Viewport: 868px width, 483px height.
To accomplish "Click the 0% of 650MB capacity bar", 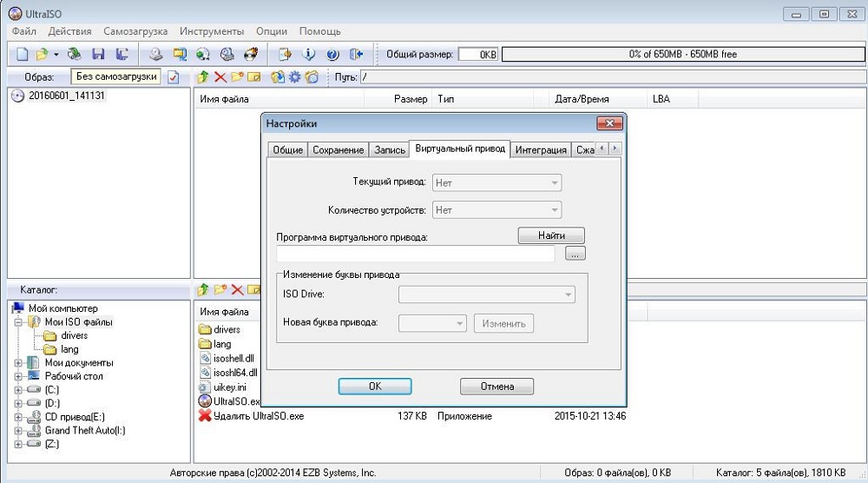I will [683, 54].
